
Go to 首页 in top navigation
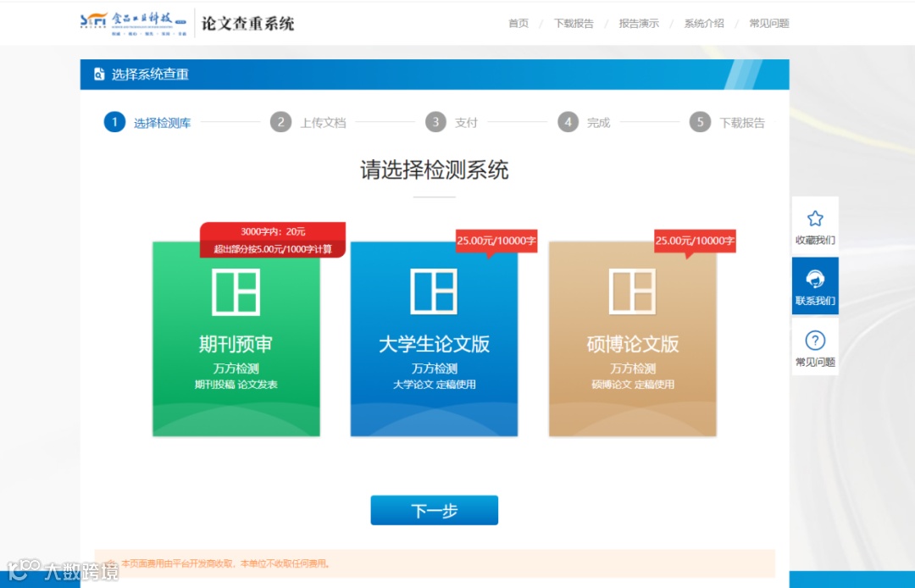(x=518, y=24)
